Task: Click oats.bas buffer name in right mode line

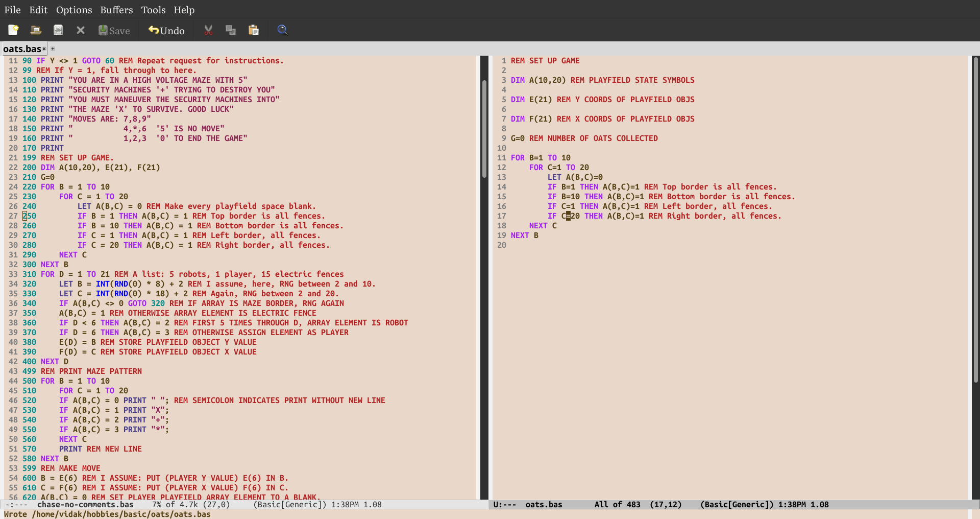Action: click(x=544, y=505)
